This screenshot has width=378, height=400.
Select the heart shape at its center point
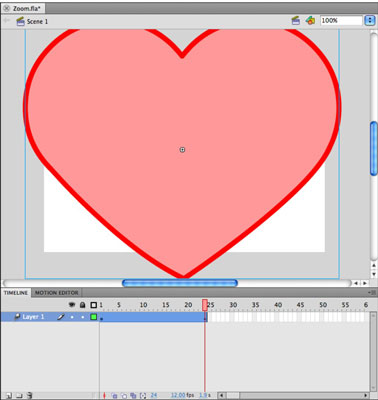pyautogui.click(x=182, y=150)
